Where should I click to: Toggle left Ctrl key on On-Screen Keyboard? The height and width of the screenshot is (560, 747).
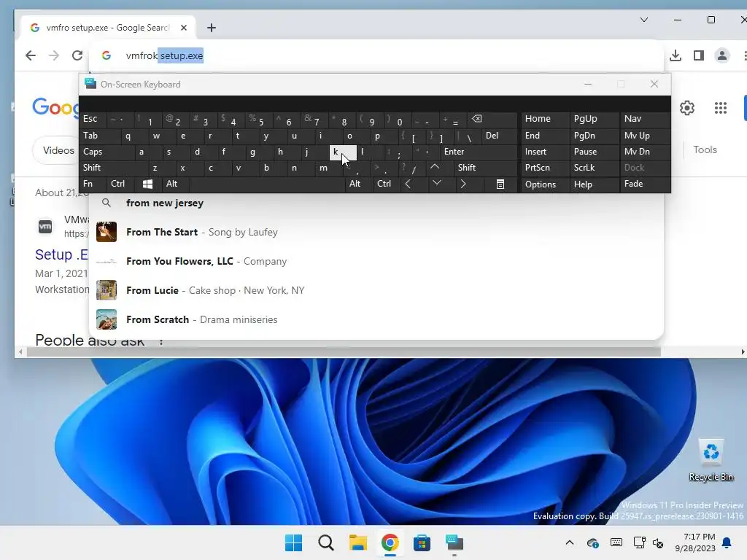(x=120, y=184)
